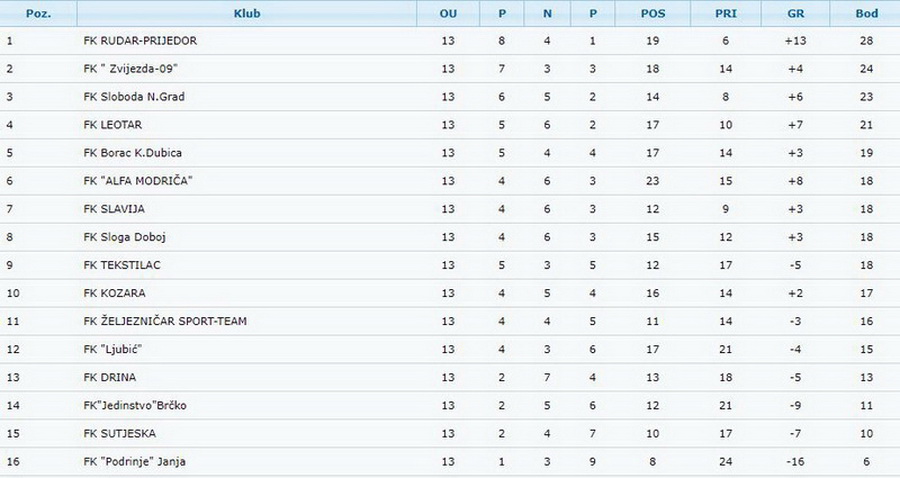Viewport: 900px width, 478px height.
Task: Open FK Sloboda N.Grad row
Action: (x=450, y=97)
